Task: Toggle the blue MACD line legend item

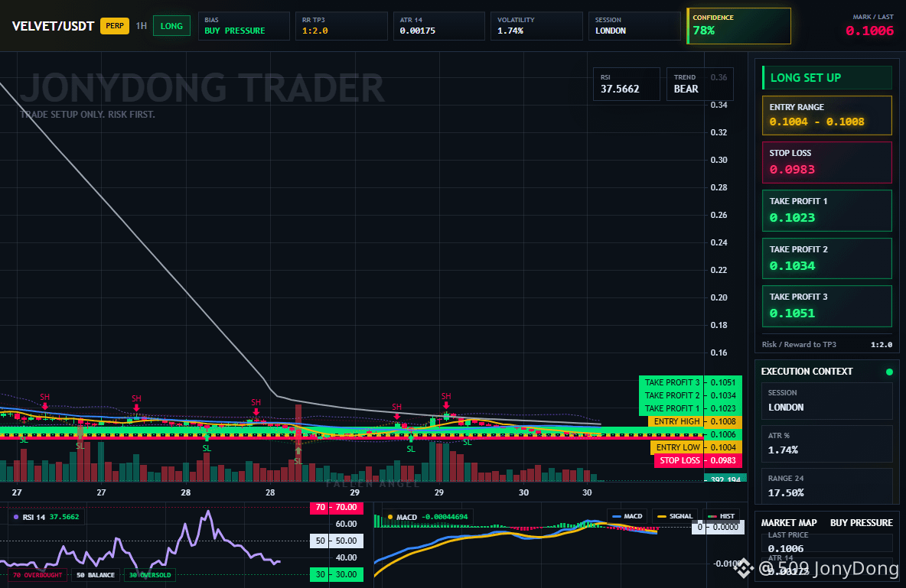Action: point(627,516)
